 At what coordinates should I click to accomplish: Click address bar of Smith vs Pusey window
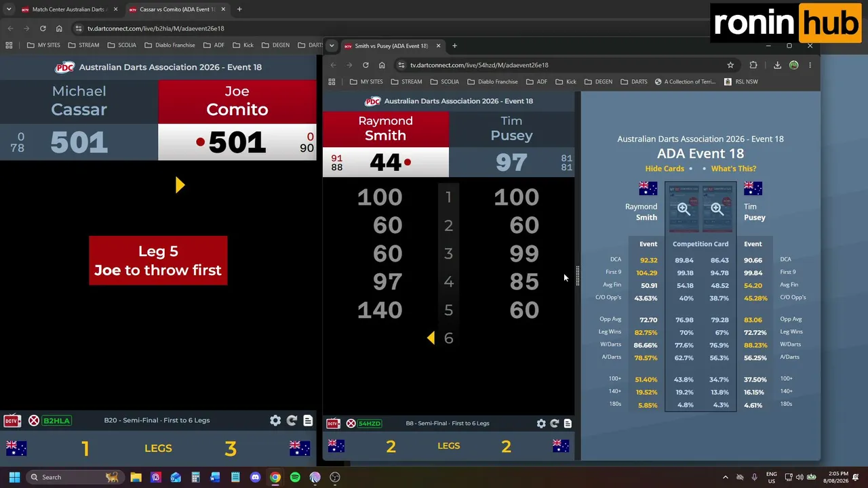tap(559, 65)
